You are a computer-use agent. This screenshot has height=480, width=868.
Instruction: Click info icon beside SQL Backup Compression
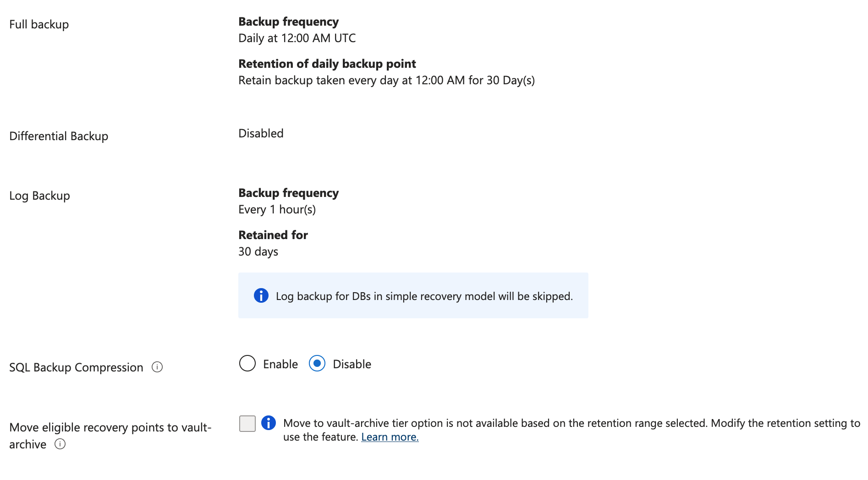(x=157, y=367)
